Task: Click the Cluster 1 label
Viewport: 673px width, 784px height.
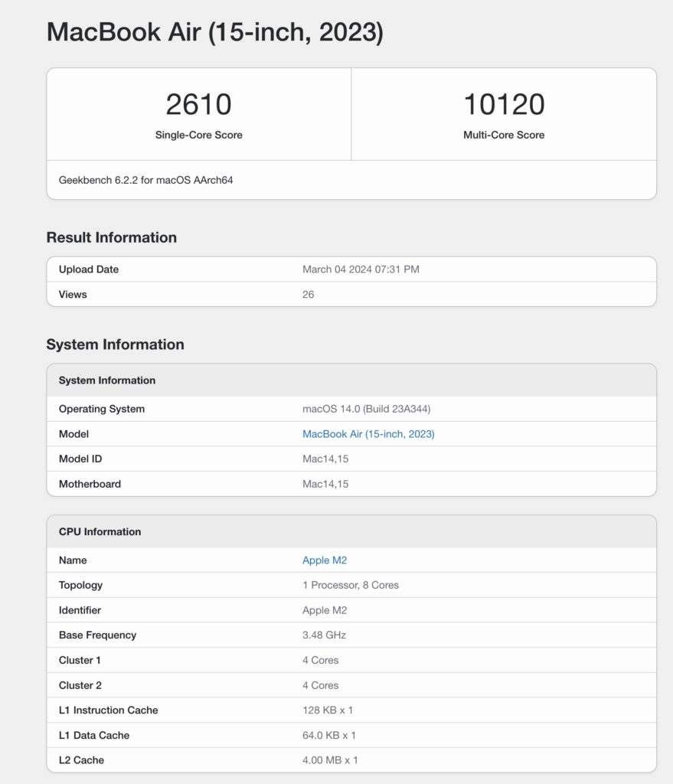Action: click(80, 660)
